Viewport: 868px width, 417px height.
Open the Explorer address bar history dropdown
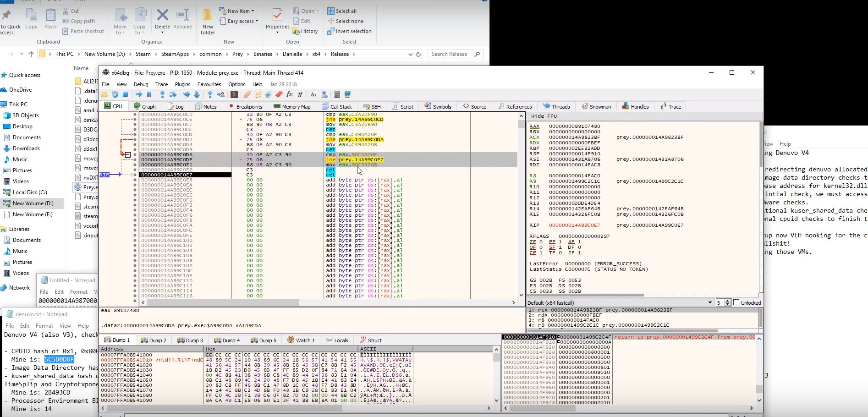(x=410, y=54)
